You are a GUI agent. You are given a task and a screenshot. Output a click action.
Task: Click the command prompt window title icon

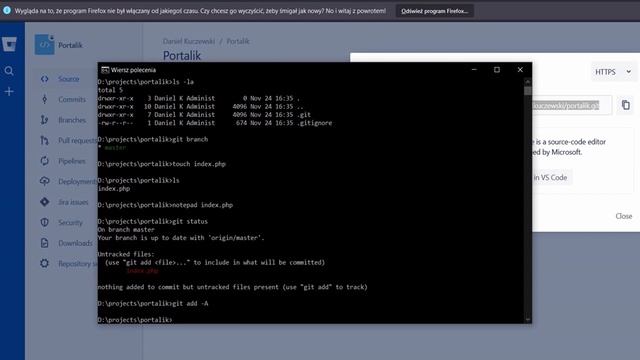[105, 70]
